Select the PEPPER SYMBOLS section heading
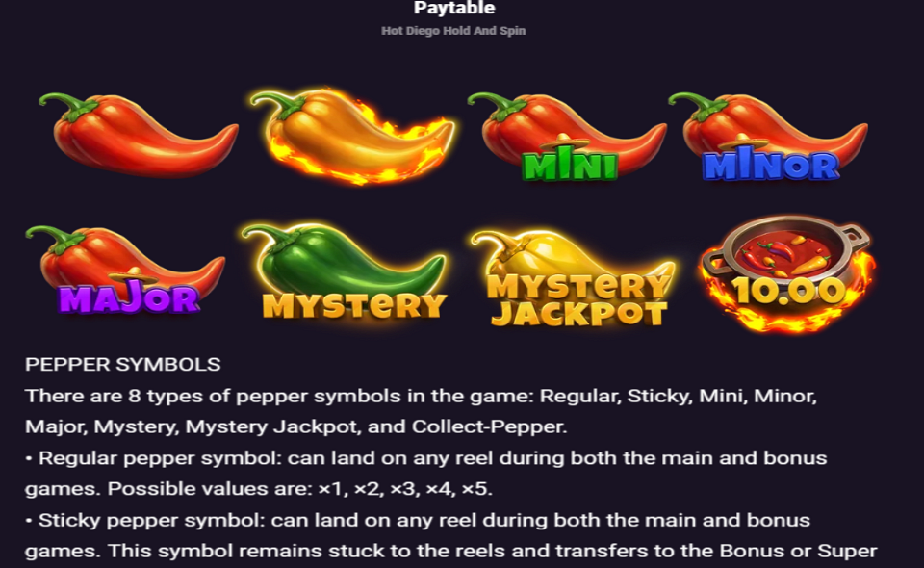 122,364
